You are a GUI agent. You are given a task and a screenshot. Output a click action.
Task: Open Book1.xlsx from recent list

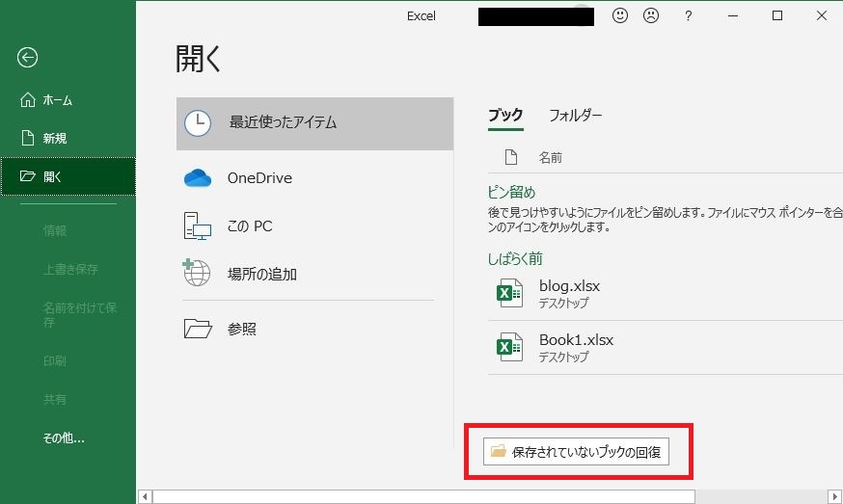pyautogui.click(x=666, y=348)
